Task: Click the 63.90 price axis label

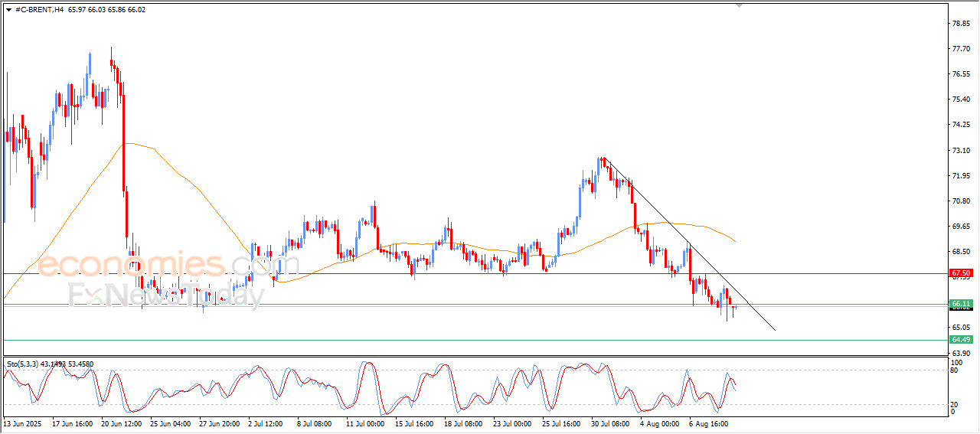Action: point(961,353)
